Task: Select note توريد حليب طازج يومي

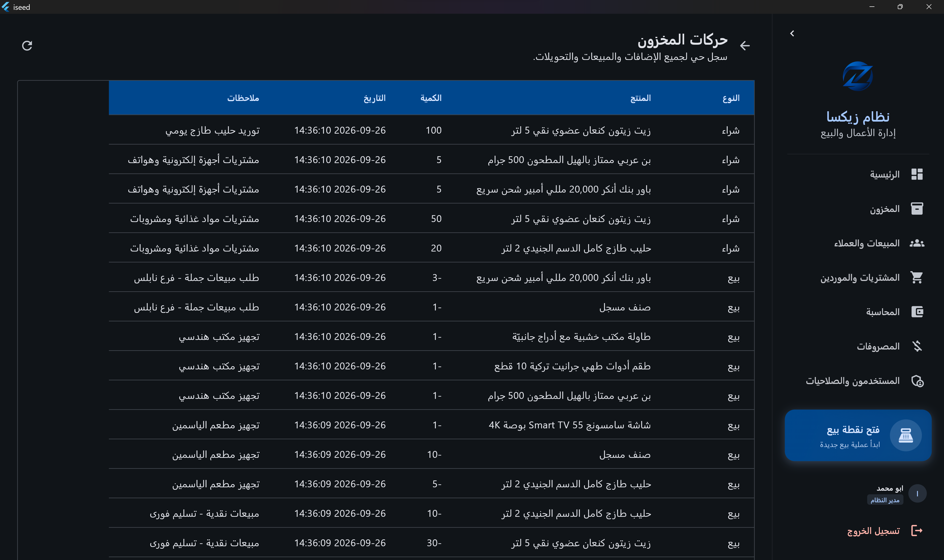Action: click(212, 131)
